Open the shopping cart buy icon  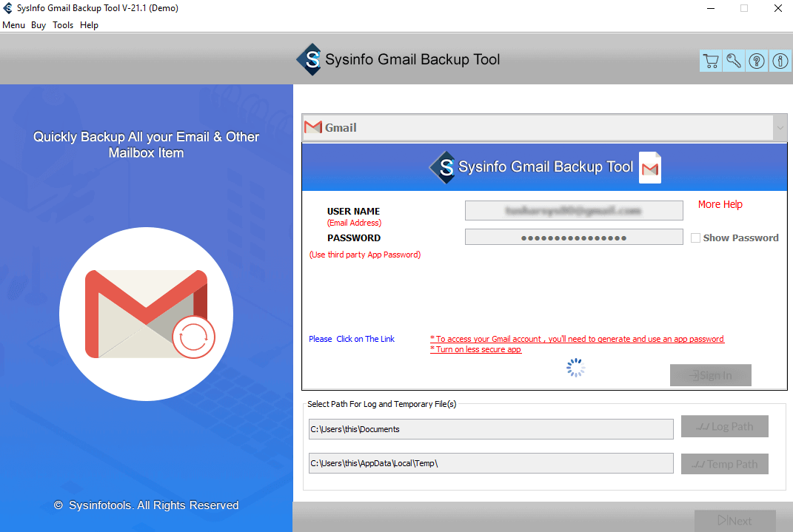point(711,61)
